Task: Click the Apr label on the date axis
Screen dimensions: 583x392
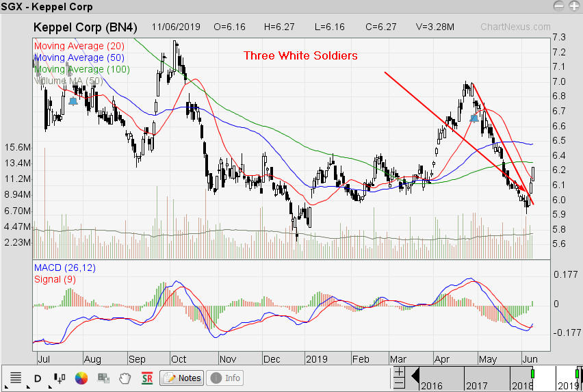Action: click(x=442, y=359)
